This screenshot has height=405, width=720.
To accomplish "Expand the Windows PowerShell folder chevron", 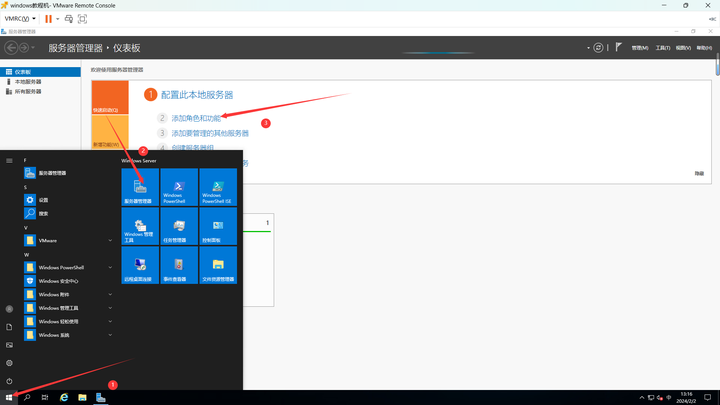I will click(x=110, y=267).
